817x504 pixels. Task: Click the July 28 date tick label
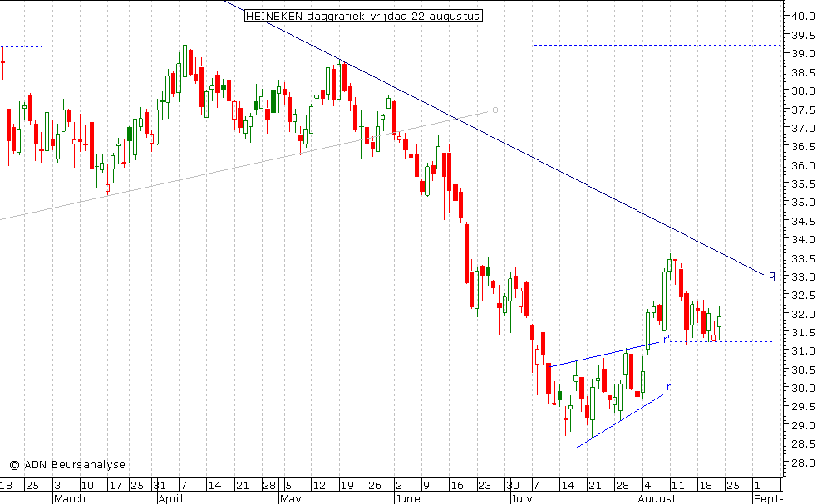point(623,486)
